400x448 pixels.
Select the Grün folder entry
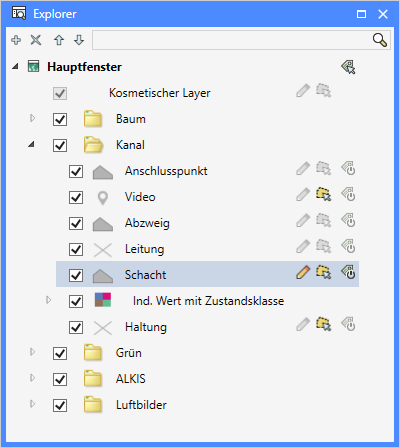(x=128, y=353)
